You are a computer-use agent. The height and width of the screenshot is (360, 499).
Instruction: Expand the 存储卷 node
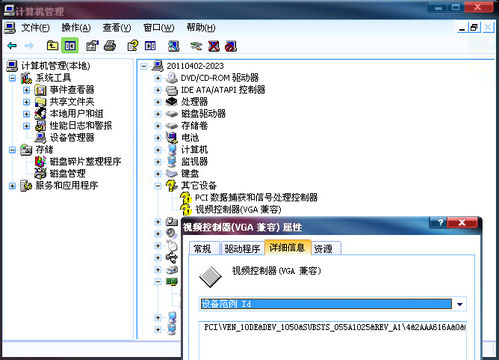click(x=158, y=126)
